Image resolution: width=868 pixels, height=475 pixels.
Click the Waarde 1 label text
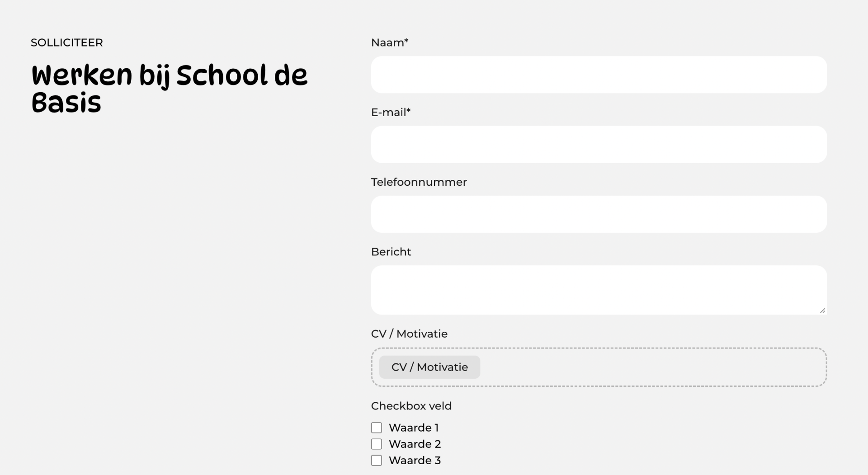click(x=414, y=428)
